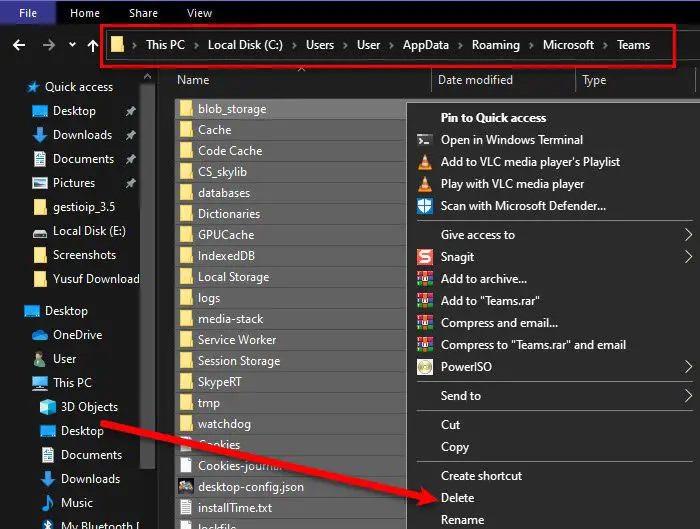Image resolution: width=700 pixels, height=529 pixels.
Task: Choose Delete from the context menu
Action: [x=457, y=498]
